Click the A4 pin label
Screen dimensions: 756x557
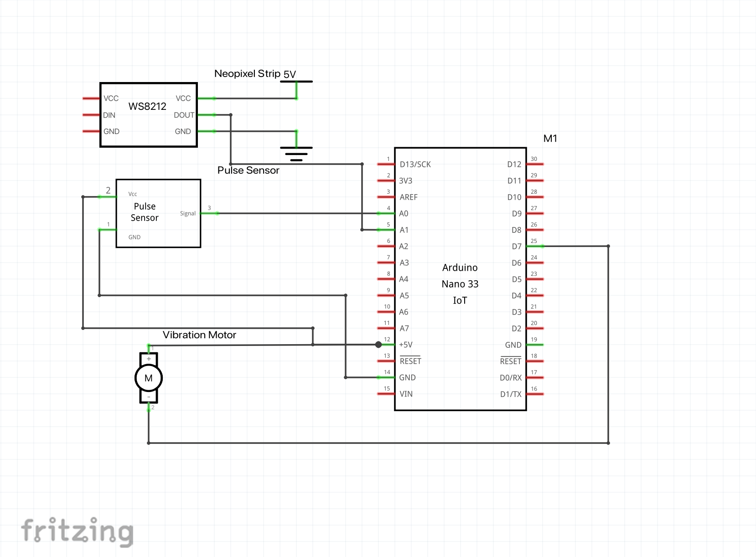(x=404, y=279)
